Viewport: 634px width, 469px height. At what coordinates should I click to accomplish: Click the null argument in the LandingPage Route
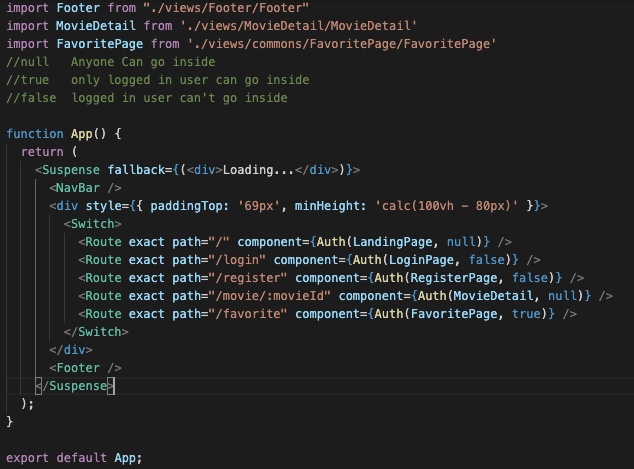(461, 242)
